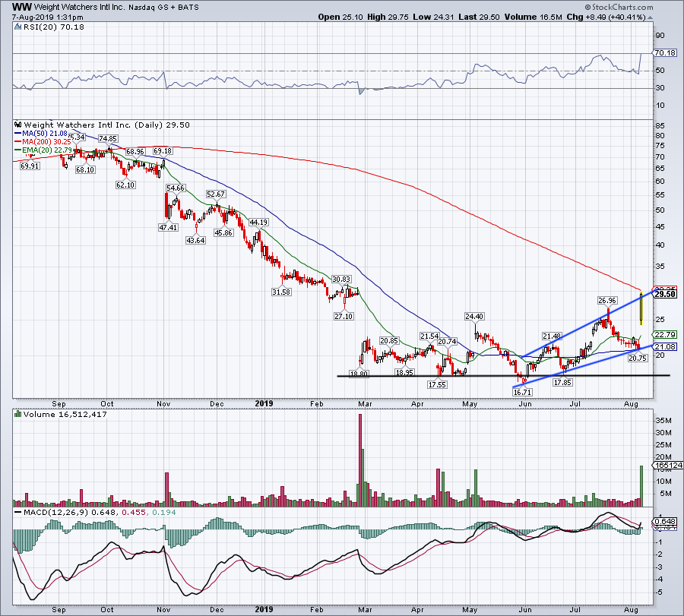Click the 0.648 MACD tag on right axis

coord(665,521)
